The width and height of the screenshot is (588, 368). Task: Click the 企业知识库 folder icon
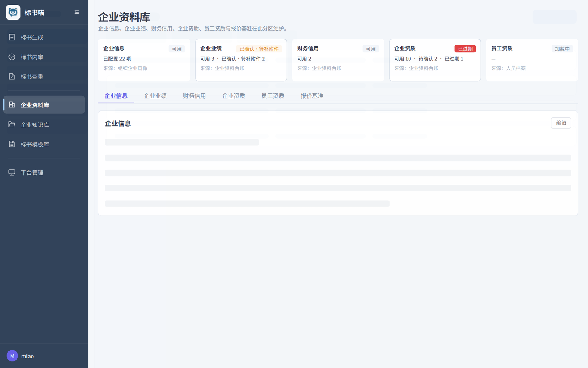coord(12,124)
